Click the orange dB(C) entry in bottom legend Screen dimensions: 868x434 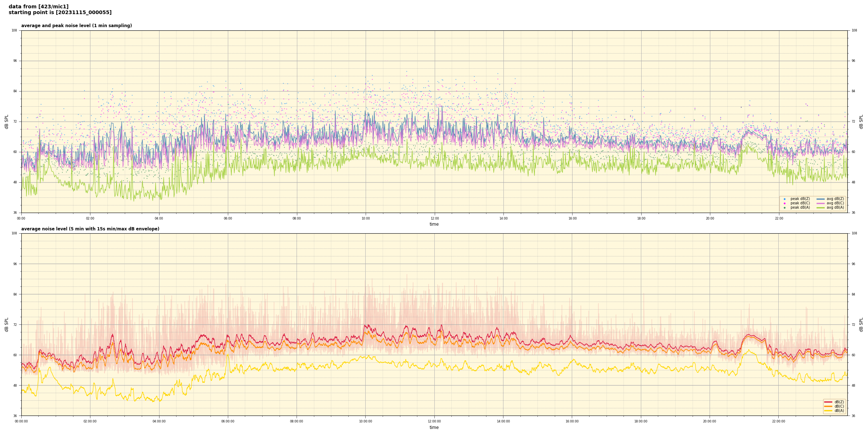pyautogui.click(x=828, y=406)
